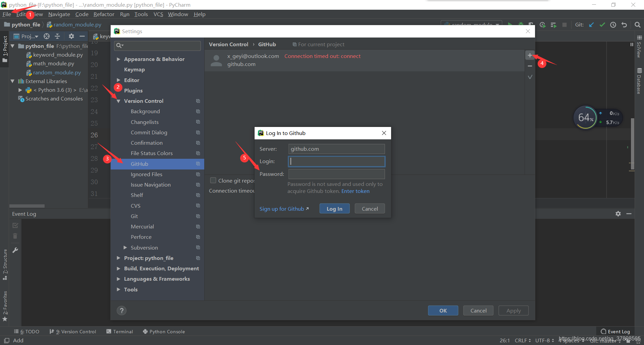Open the File menu

point(7,14)
